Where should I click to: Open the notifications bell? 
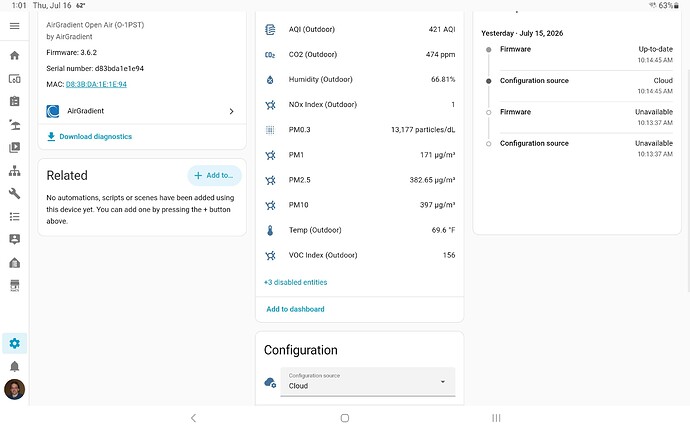point(15,366)
